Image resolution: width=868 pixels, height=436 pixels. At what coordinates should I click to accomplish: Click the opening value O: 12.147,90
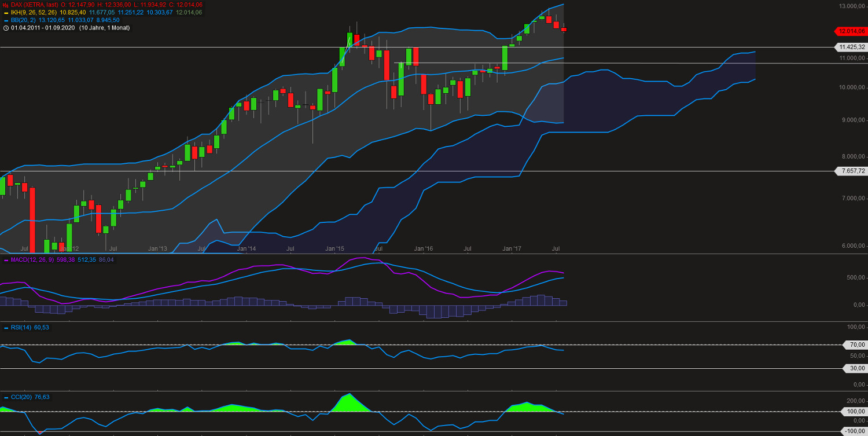[79, 5]
